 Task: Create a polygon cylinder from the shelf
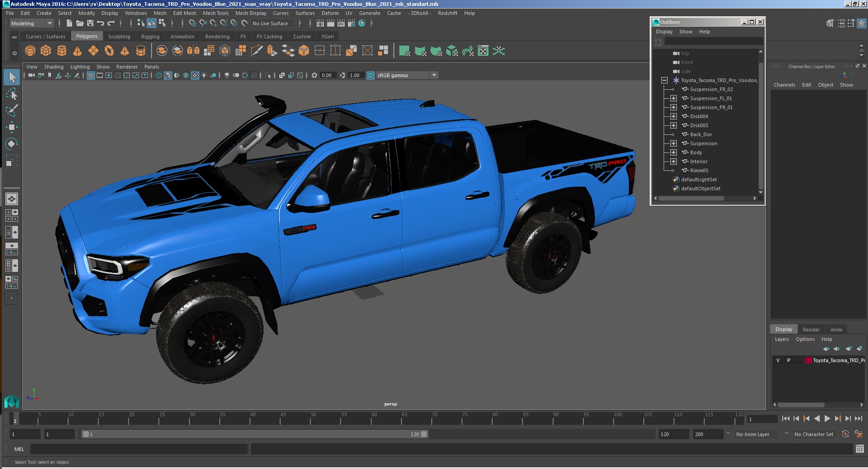62,51
